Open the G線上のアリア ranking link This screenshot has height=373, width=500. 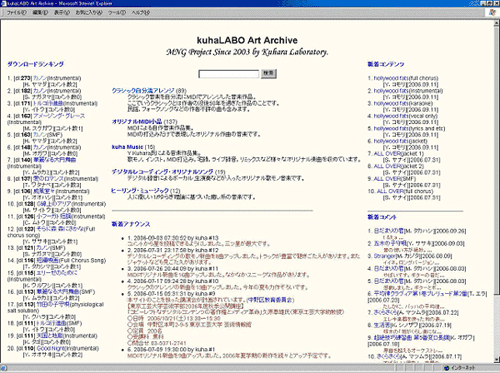pyautogui.click(x=54, y=204)
